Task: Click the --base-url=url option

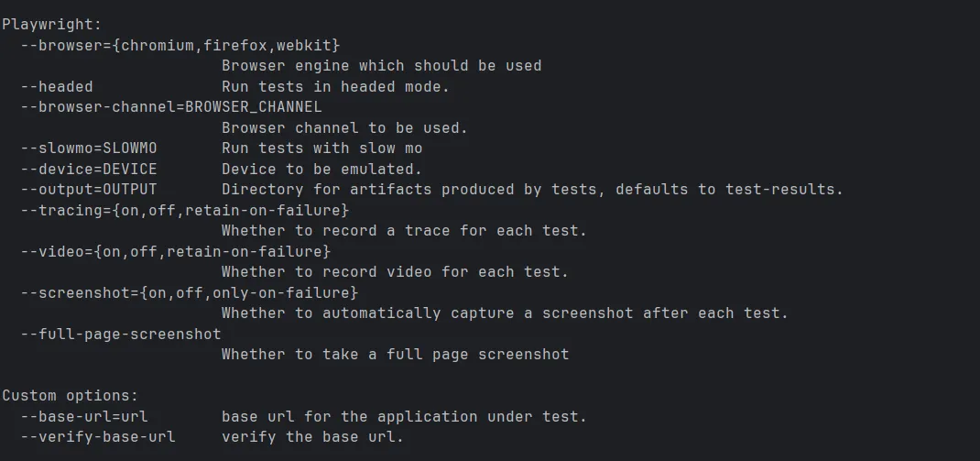Action: click(x=84, y=416)
